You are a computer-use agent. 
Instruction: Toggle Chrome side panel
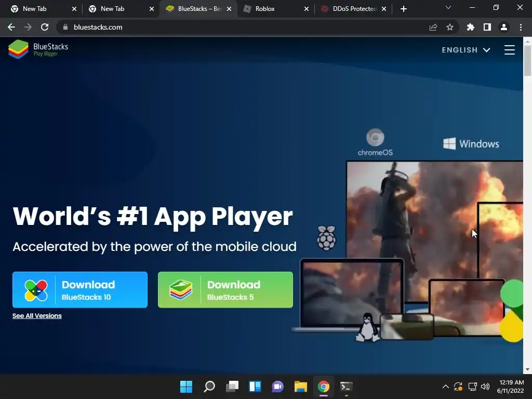(487, 27)
